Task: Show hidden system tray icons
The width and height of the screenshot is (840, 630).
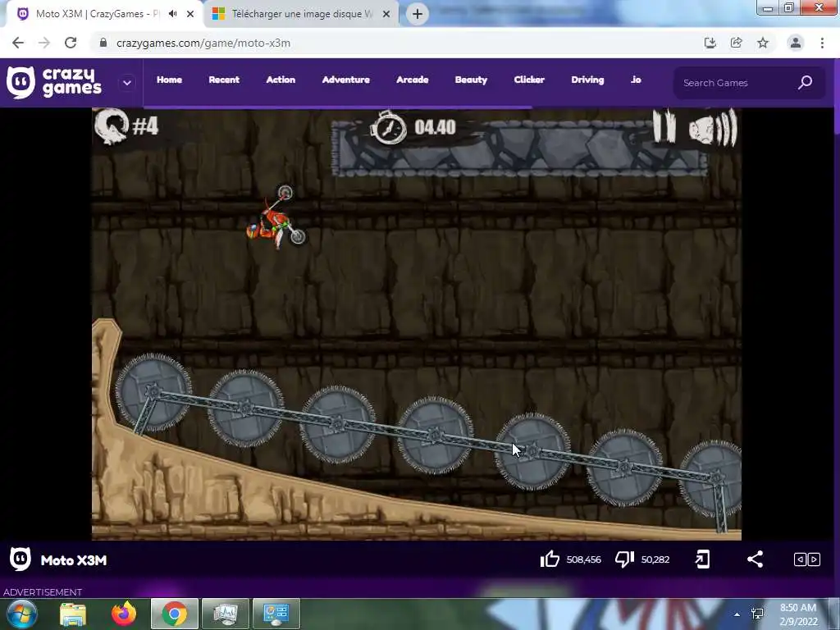Action: pyautogui.click(x=737, y=614)
